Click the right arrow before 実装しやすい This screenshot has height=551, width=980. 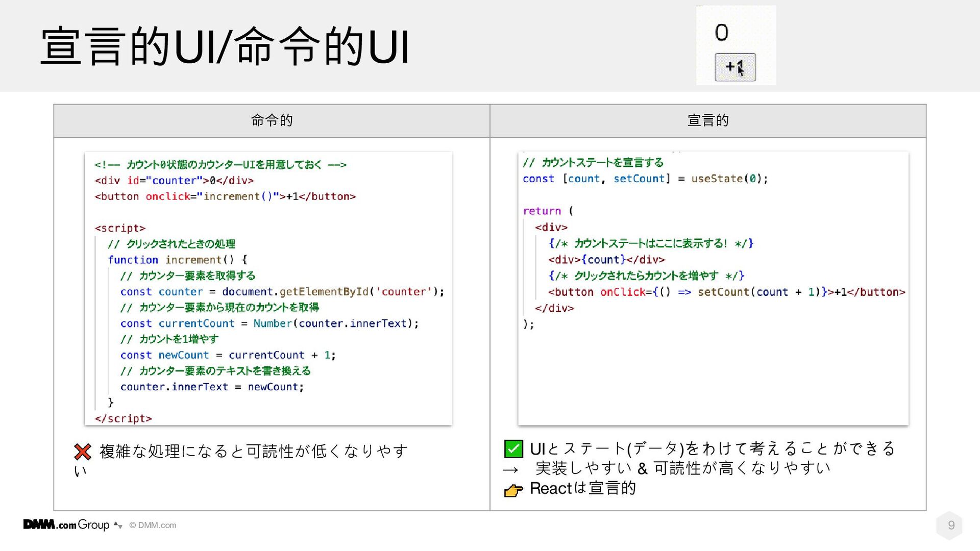tap(510, 470)
